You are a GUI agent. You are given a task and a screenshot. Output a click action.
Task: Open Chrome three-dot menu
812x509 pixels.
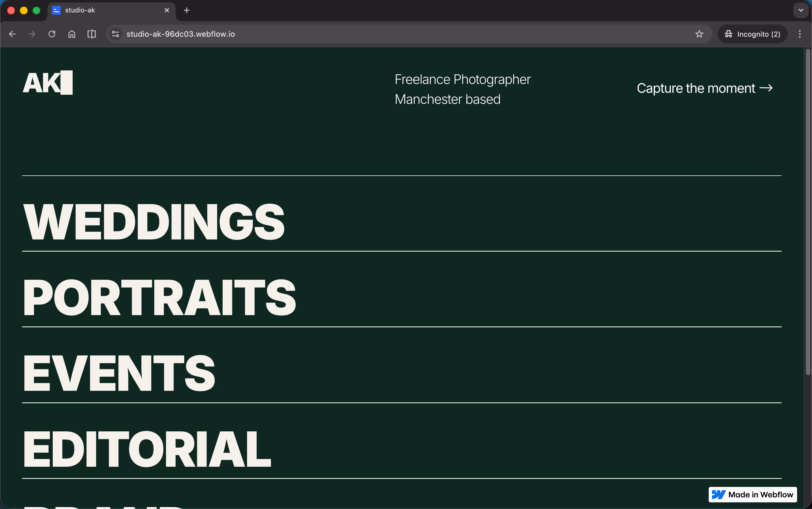800,34
